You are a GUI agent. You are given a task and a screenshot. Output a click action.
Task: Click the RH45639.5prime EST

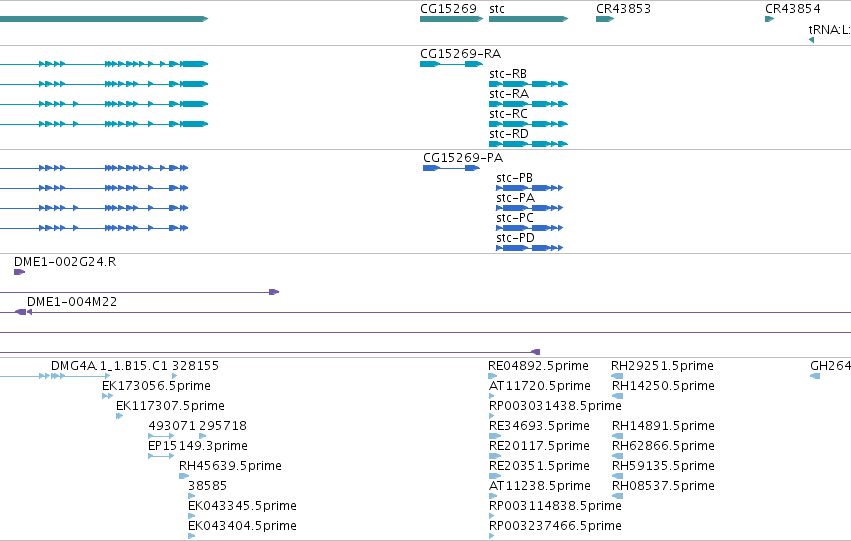click(184, 476)
